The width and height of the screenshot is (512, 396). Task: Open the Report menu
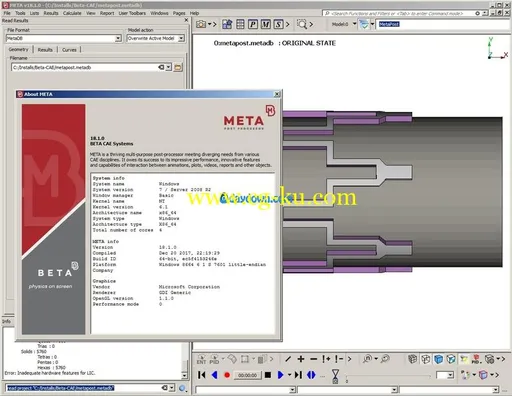click(x=107, y=13)
